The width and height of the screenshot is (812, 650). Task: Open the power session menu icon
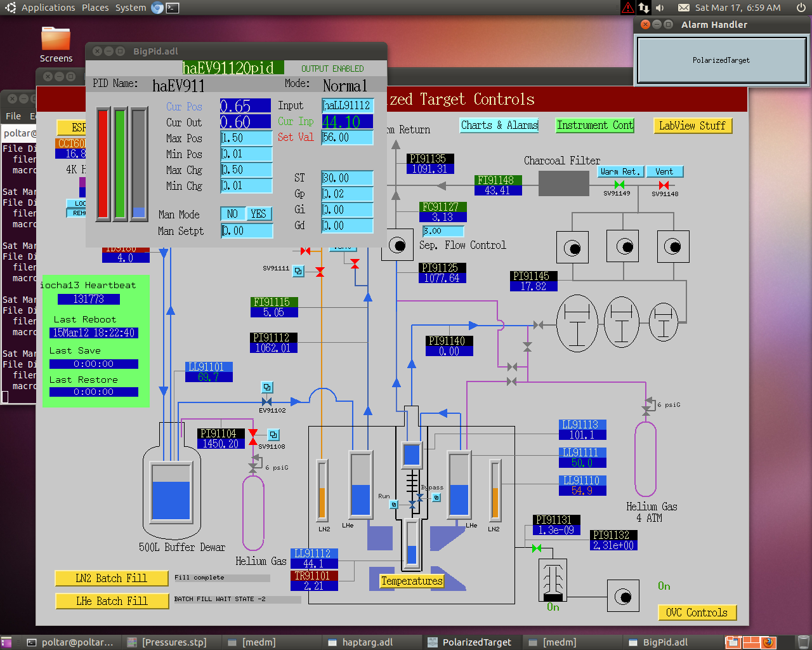(x=801, y=8)
